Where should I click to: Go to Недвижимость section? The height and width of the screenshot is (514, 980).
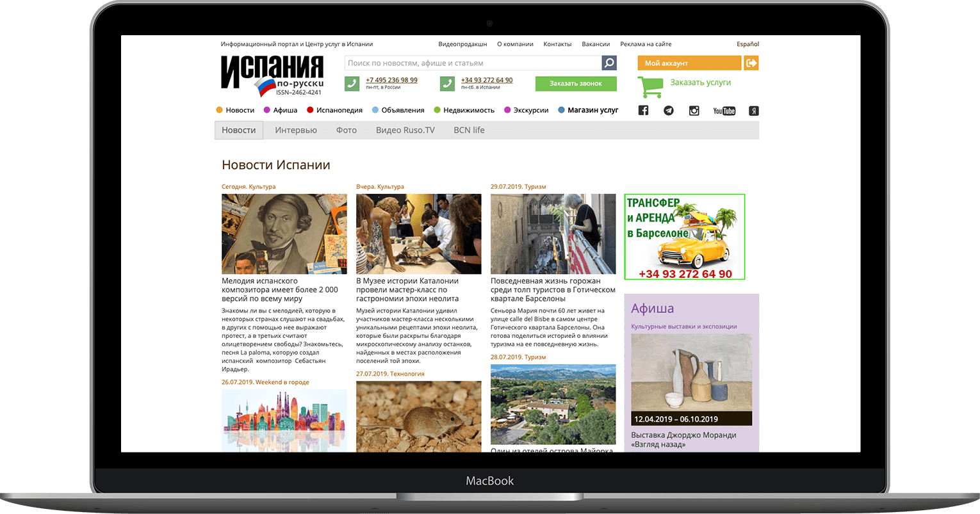click(464, 110)
